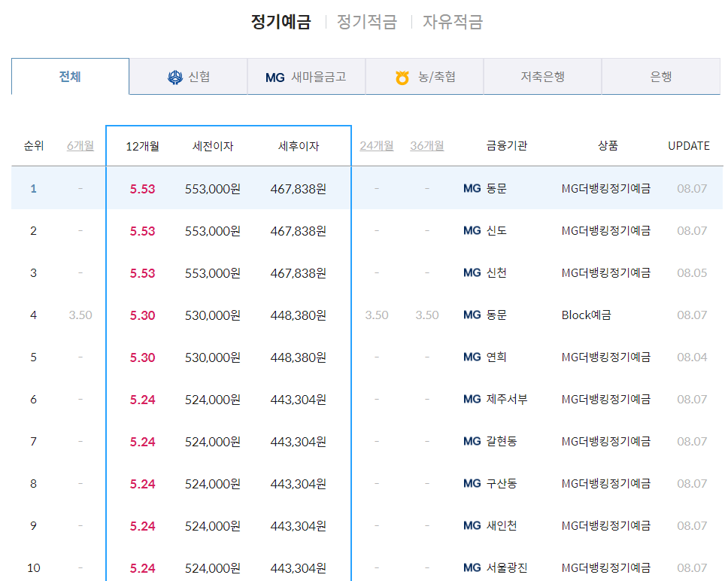
Task: Select the 전체 filter tab
Action: point(70,77)
